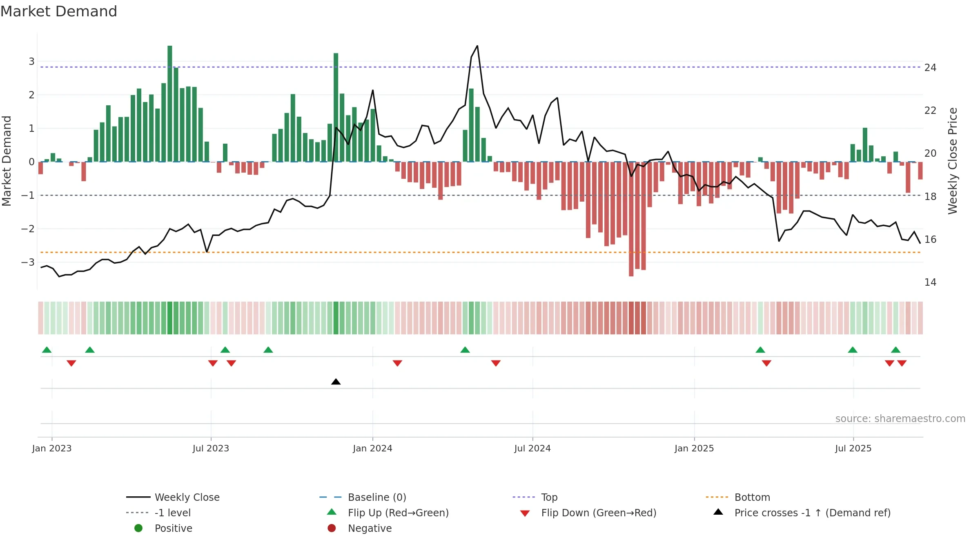The height and width of the screenshot is (551, 980).
Task: Select the Flip Up marker right at July 2025
Action: (x=853, y=350)
